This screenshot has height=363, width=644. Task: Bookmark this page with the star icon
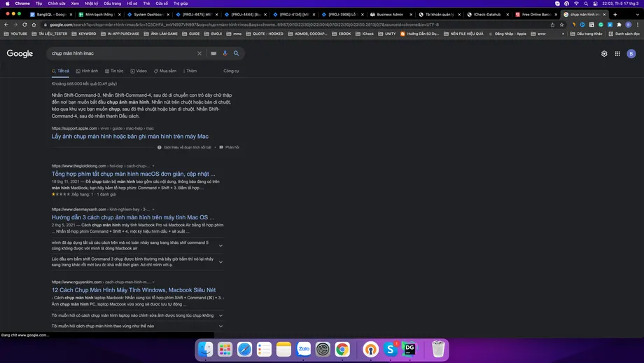562,25
